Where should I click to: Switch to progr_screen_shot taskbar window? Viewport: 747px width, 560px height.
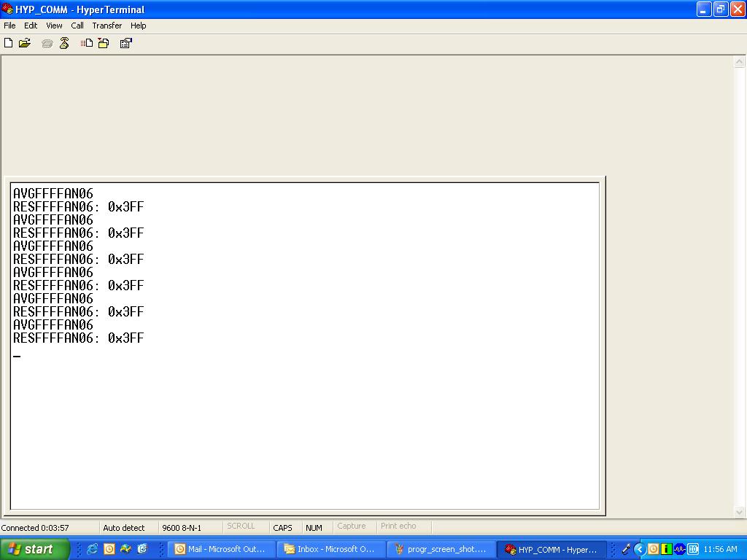click(440, 549)
